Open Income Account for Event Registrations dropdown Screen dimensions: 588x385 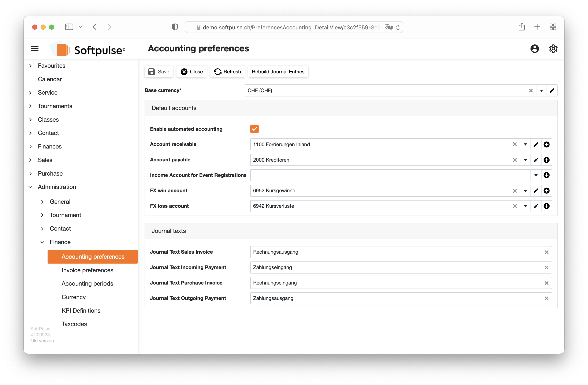(536, 175)
